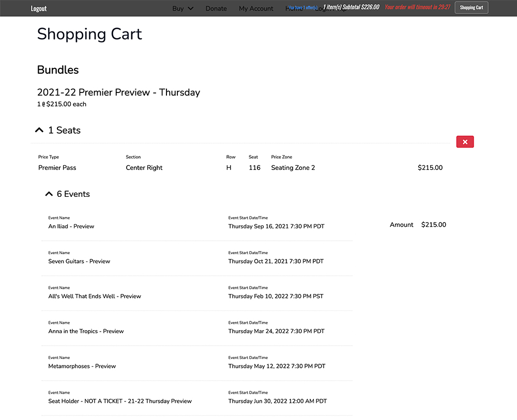This screenshot has width=517, height=420.
Task: Click the Center Right section value
Action: coord(144,168)
